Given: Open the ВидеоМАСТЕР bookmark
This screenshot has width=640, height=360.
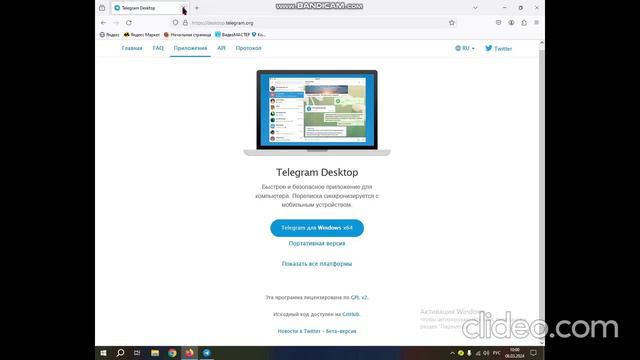Looking at the screenshot, I should (x=232, y=35).
